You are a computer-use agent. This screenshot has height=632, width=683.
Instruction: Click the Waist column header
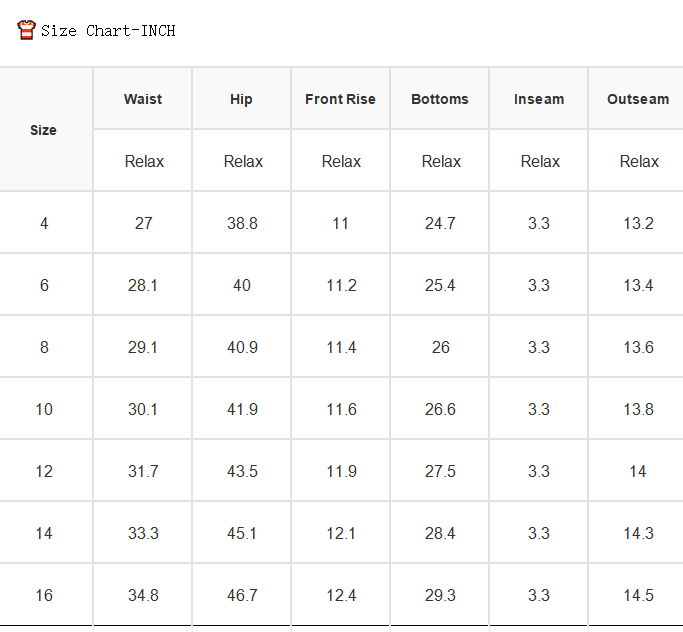click(x=143, y=99)
